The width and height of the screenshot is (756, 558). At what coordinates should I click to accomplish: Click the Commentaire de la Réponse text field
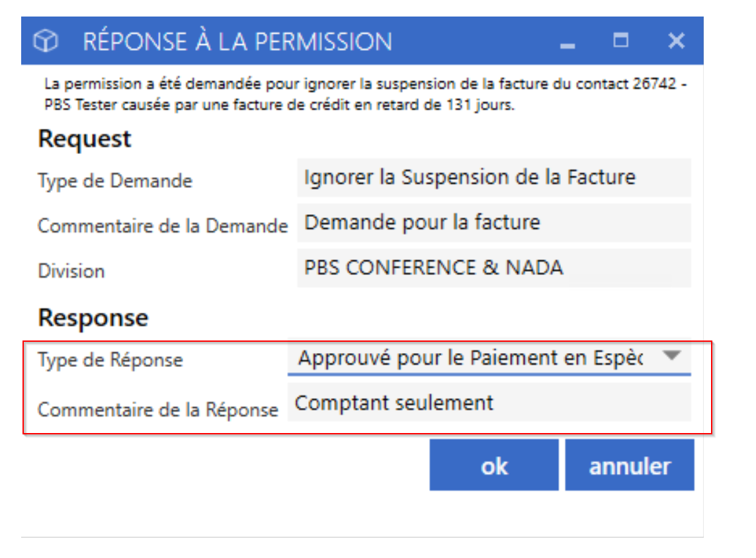[489, 403]
